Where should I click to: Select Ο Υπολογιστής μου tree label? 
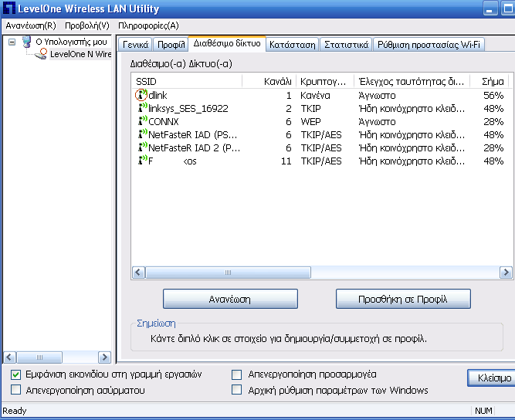[71, 42]
